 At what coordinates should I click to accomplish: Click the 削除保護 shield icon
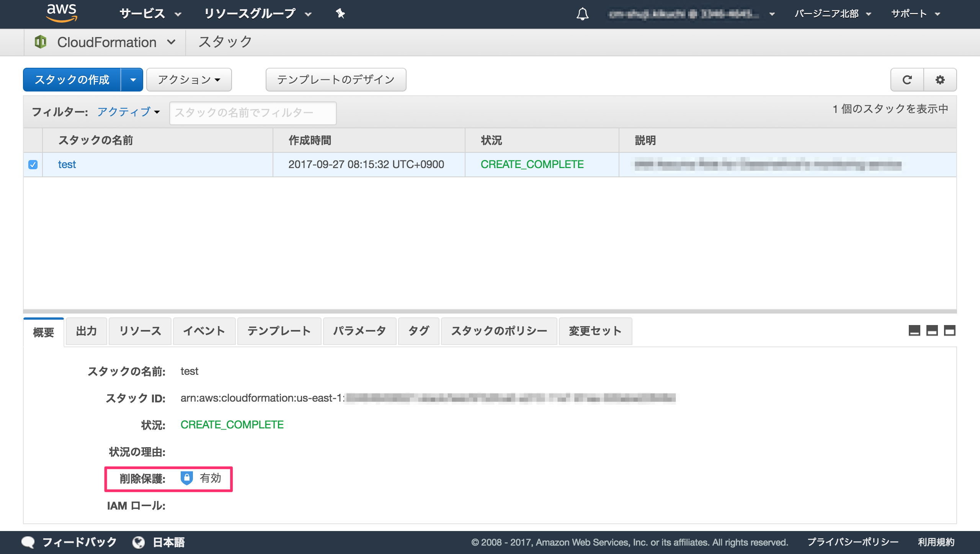187,478
